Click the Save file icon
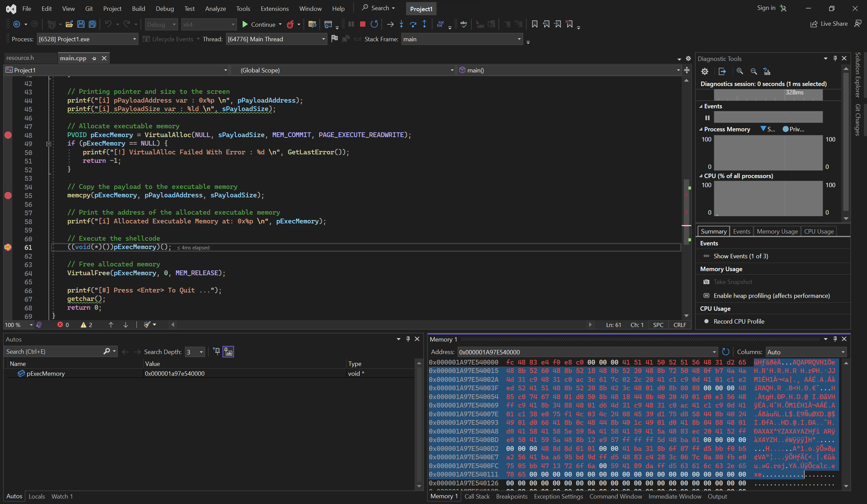This screenshot has width=867, height=504. 81,24
